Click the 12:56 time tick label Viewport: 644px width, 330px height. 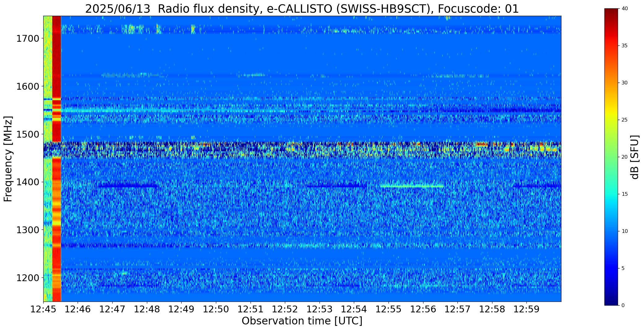pos(423,309)
